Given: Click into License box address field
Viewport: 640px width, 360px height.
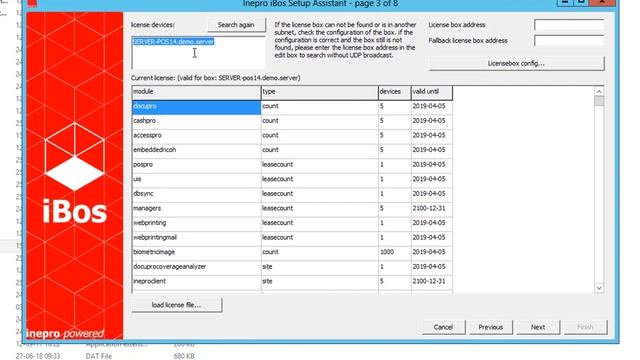Looking at the screenshot, I should [x=569, y=25].
